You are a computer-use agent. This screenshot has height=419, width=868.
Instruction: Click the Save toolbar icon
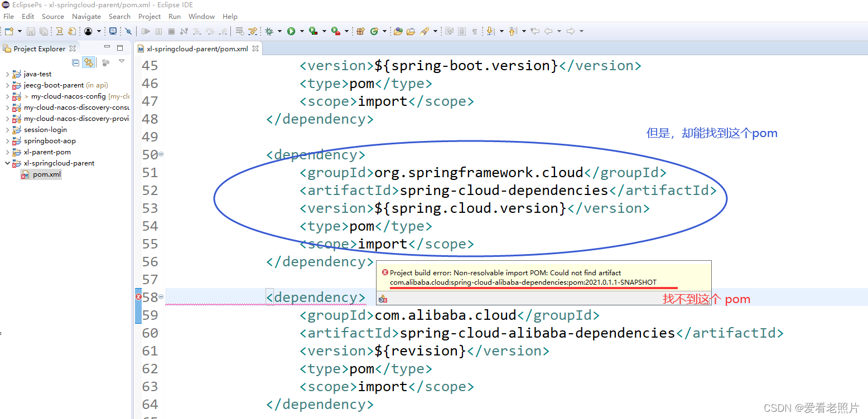31,31
